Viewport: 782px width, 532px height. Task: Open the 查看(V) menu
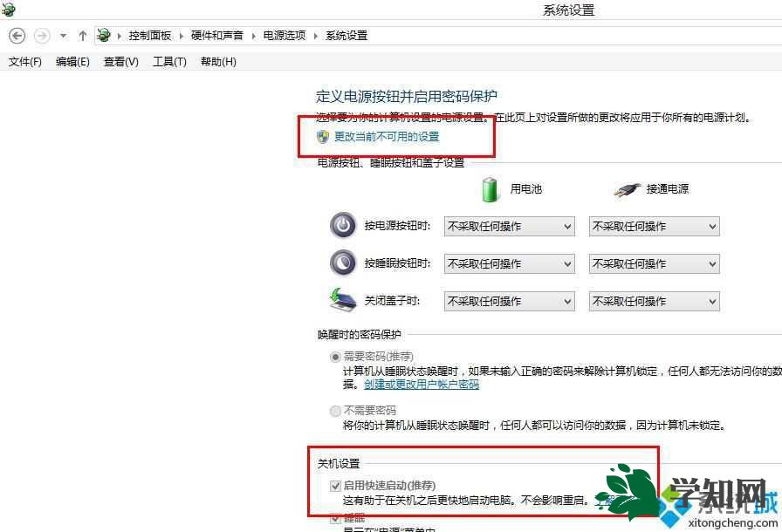tap(120, 62)
